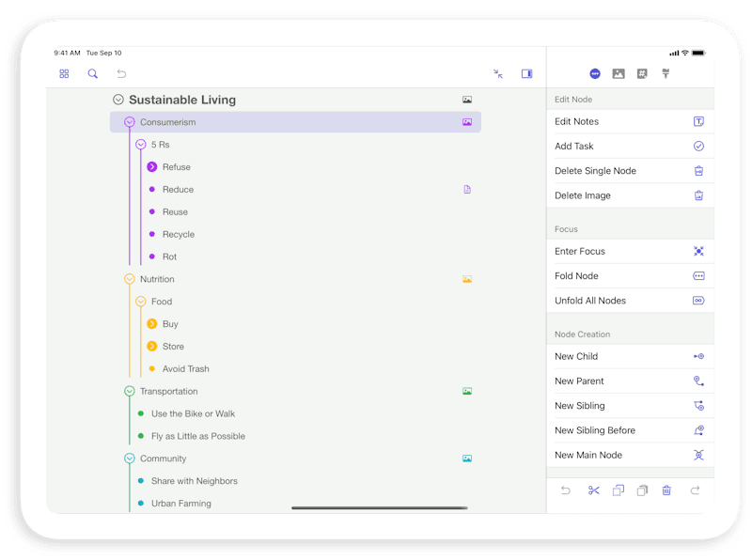The image size is (752, 560).
Task: Collapse the Nutrition branch
Action: [x=131, y=279]
